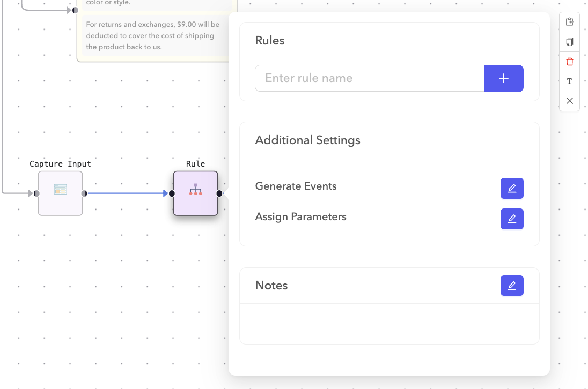Click Capture Input node's left input port
Image resolution: width=588 pixels, height=389 pixels.
coord(36,193)
